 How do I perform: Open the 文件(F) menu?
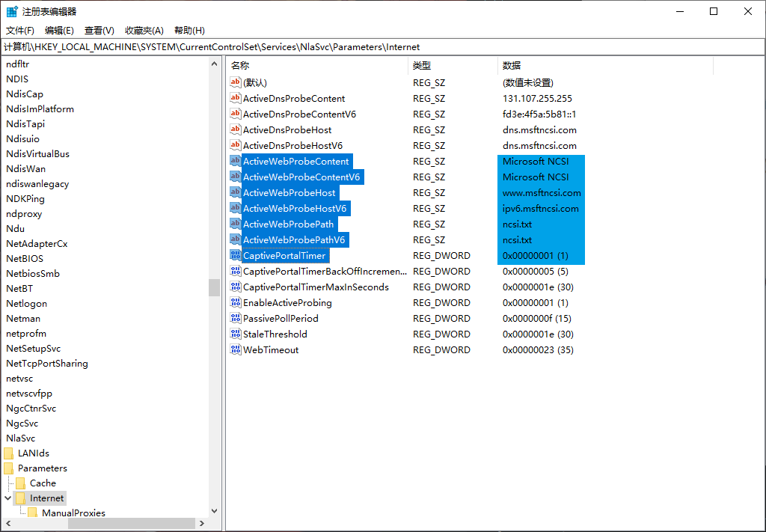tap(20, 30)
